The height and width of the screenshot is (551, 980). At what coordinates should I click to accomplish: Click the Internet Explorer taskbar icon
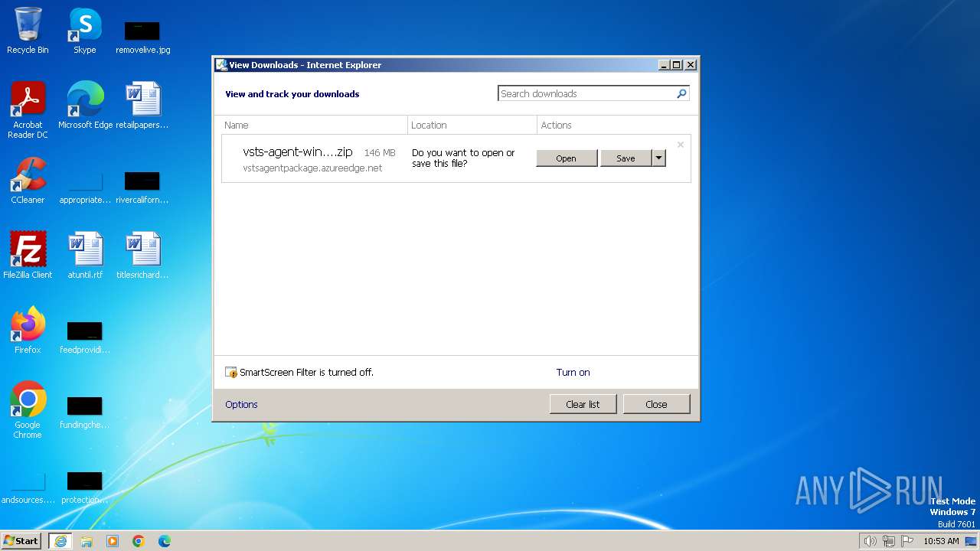tap(60, 541)
